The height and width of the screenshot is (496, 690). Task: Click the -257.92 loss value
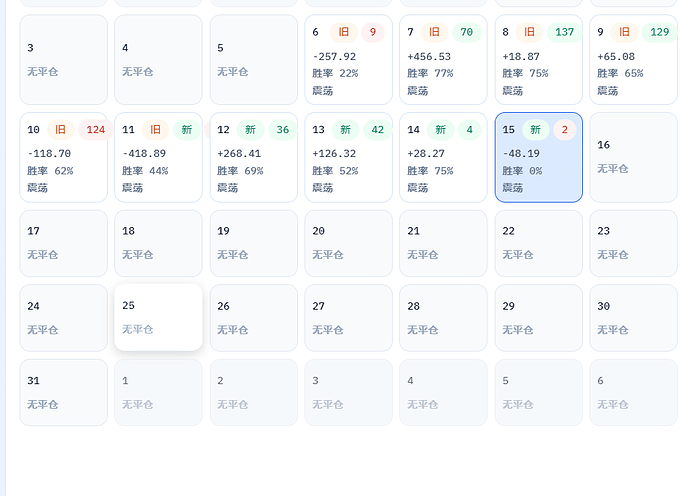(334, 57)
